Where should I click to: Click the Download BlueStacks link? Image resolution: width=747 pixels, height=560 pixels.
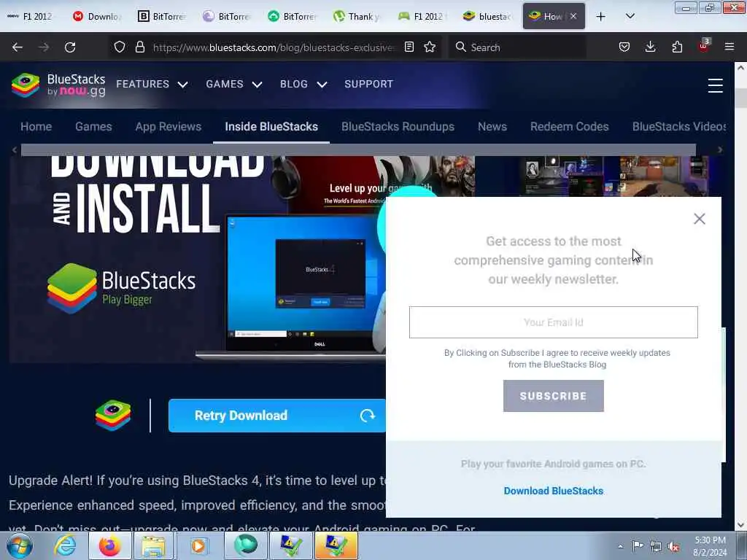coord(553,491)
